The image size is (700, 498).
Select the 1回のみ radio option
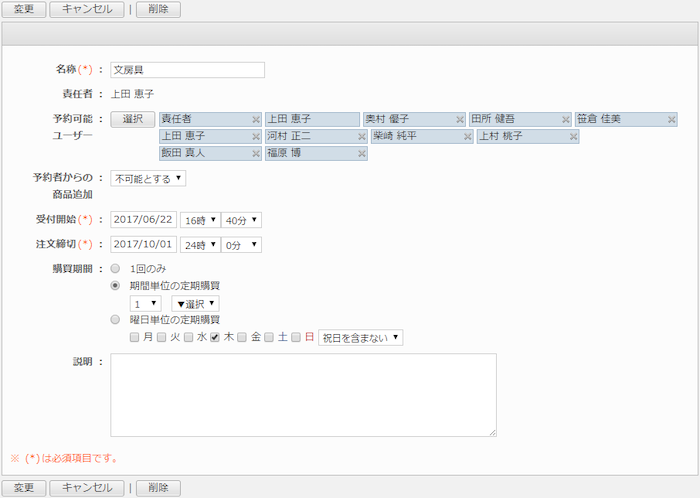[116, 268]
